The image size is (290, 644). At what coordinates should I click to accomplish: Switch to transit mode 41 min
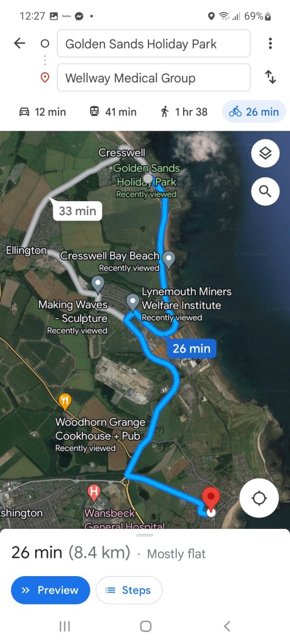pos(113,112)
